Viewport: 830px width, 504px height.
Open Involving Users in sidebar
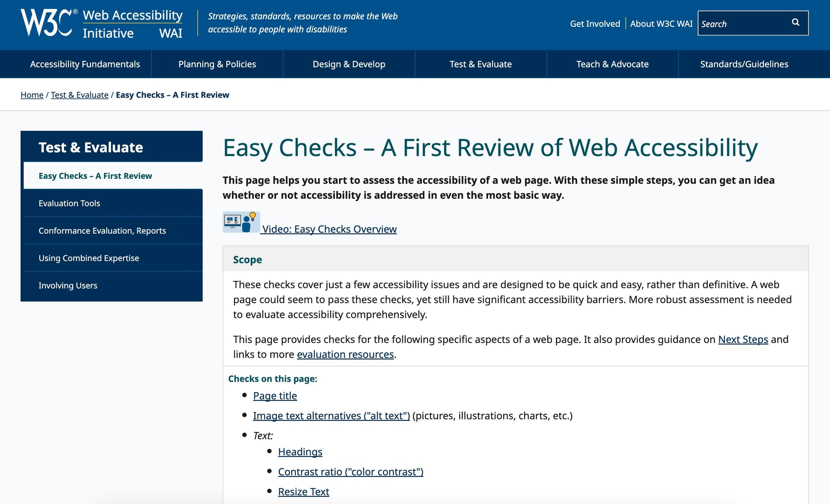tap(68, 285)
